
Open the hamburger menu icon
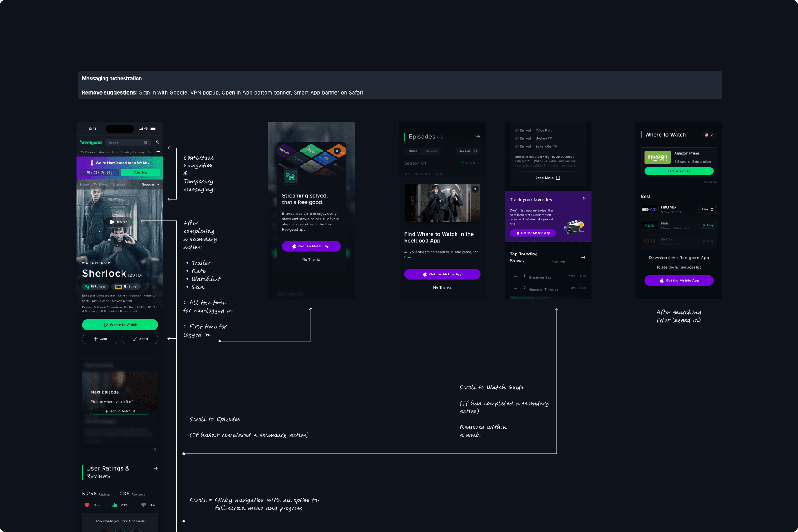pyautogui.click(x=158, y=152)
